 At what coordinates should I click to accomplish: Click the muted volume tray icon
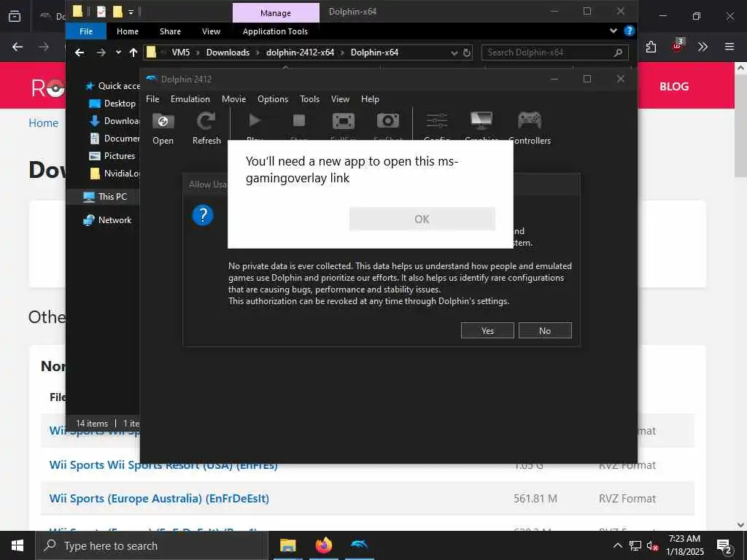[652, 545]
